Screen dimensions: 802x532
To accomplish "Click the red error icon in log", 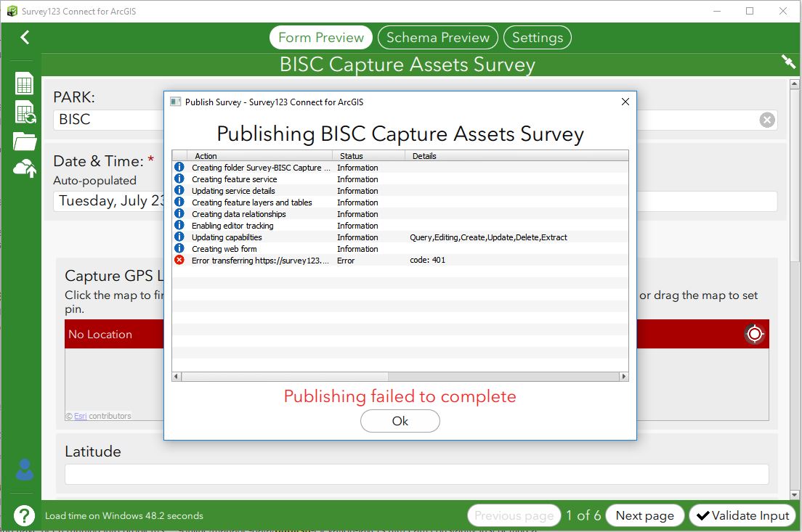I will 179,260.
